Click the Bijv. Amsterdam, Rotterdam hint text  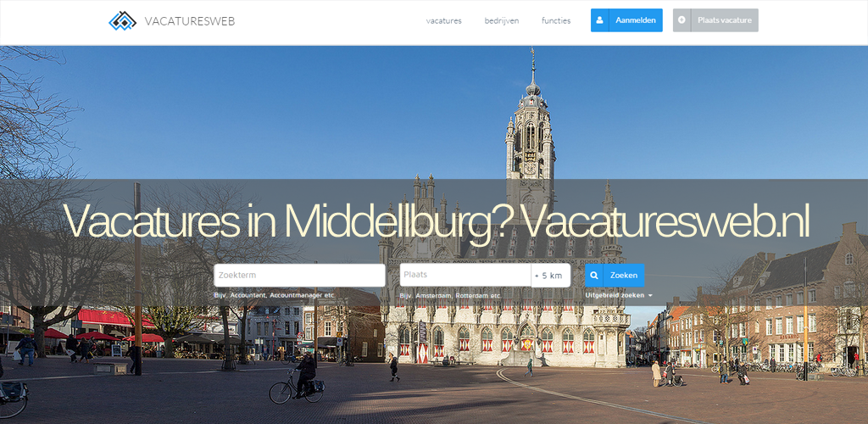click(451, 296)
